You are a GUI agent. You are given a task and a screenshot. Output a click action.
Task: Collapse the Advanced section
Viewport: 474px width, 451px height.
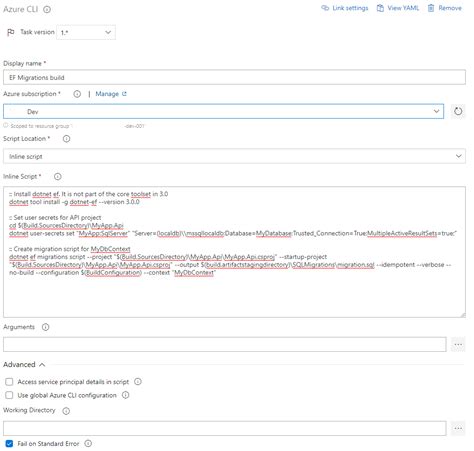pos(24,365)
